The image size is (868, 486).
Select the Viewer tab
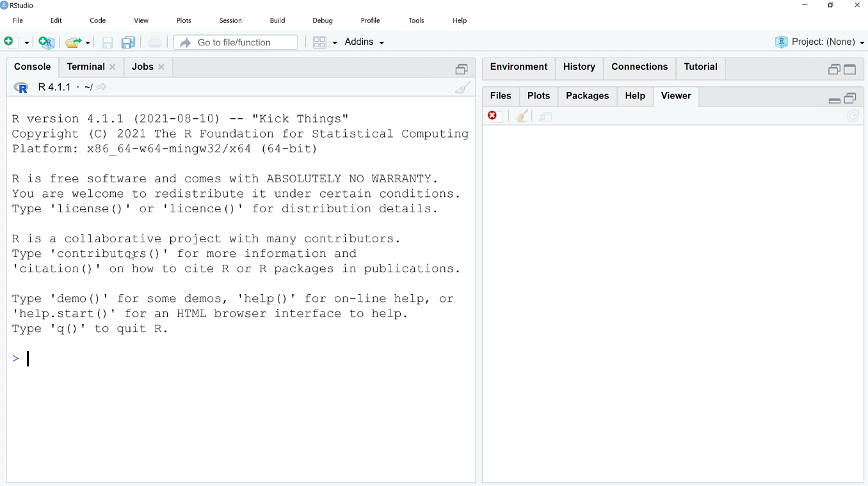coord(676,97)
